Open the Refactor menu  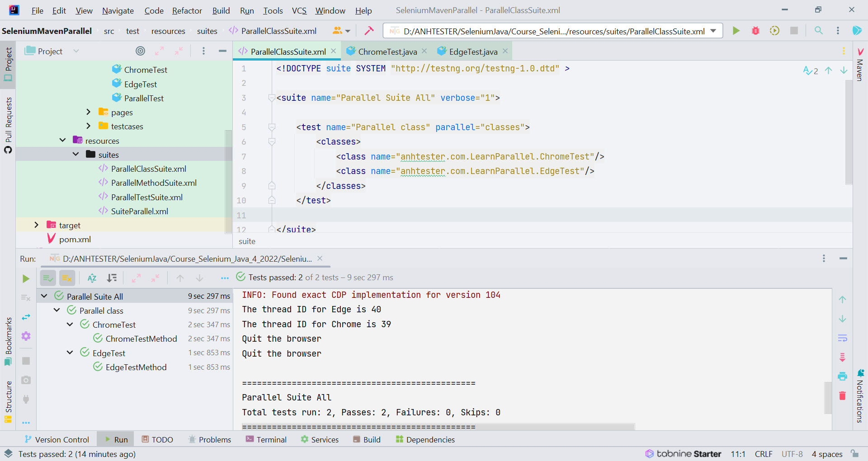[x=187, y=10]
